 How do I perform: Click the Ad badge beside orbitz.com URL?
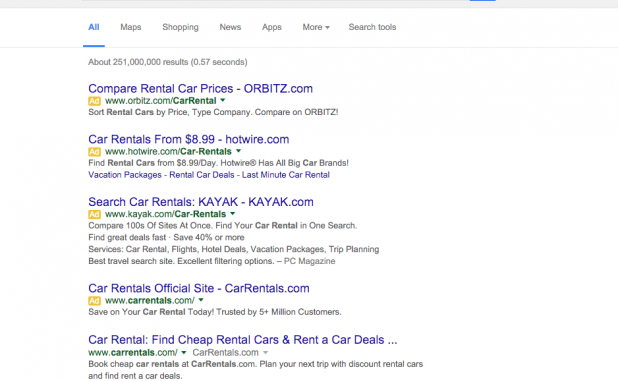[94, 101]
